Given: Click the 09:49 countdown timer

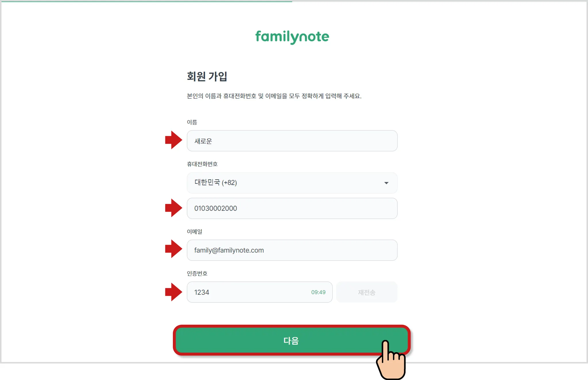Looking at the screenshot, I should (318, 292).
